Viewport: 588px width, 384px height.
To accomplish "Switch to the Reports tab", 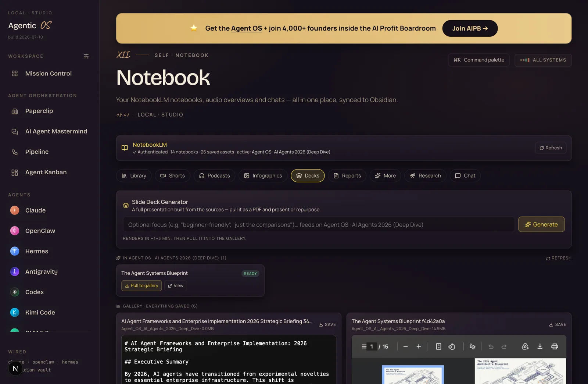I will point(347,176).
